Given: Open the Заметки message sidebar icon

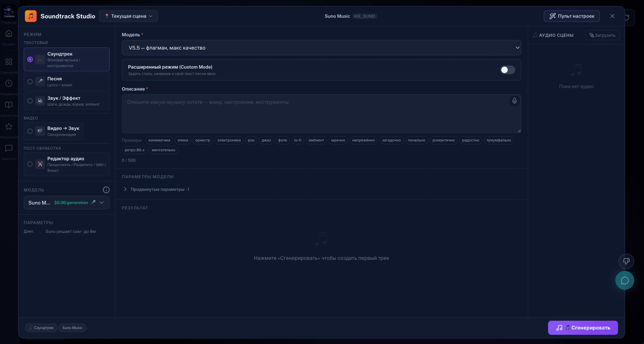Looking at the screenshot, I should click(x=9, y=148).
